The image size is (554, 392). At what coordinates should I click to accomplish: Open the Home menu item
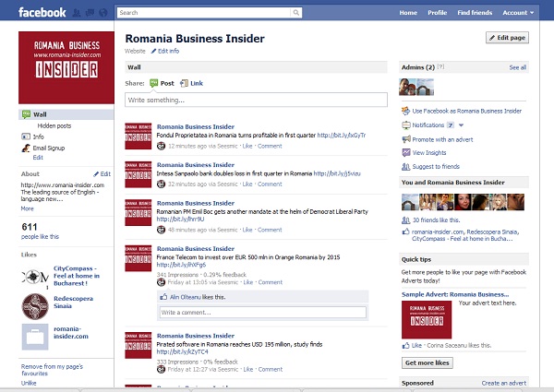(408, 13)
